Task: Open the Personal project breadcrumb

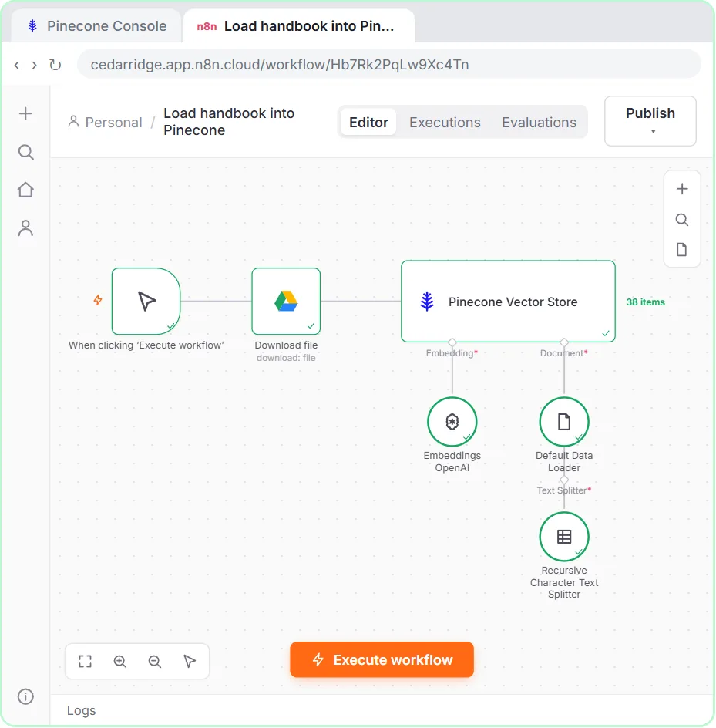Action: tap(106, 122)
